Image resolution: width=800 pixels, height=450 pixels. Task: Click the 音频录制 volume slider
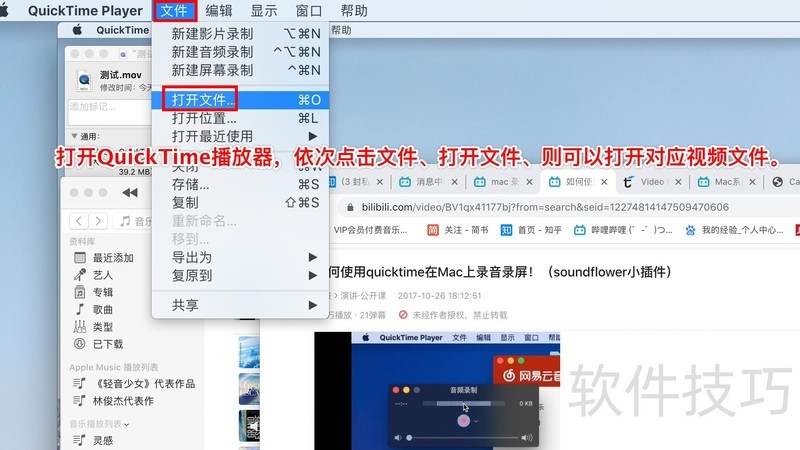[x=463, y=438]
